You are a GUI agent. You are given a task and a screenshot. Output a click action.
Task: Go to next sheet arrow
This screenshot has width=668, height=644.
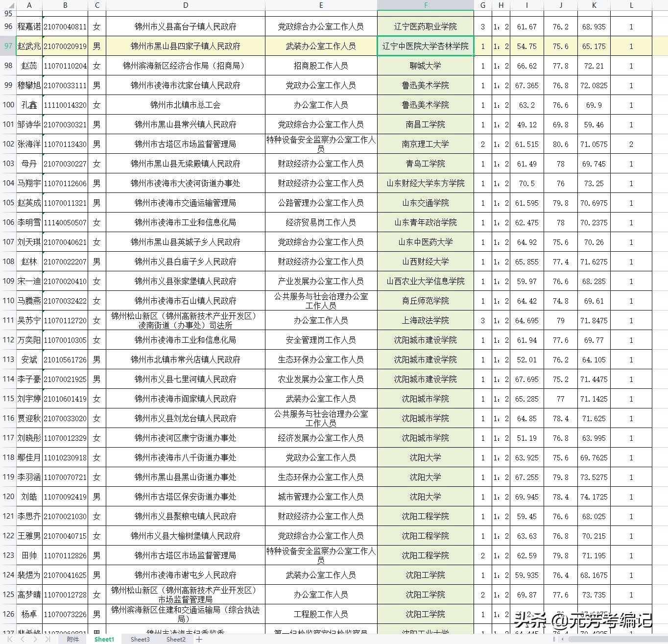pyautogui.click(x=35, y=639)
